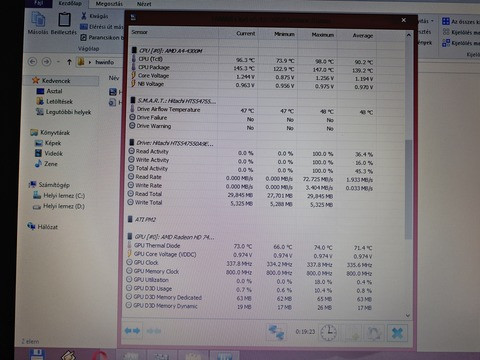The image size is (480, 360).
Task: Click the Sensor column header
Action: click(x=173, y=32)
